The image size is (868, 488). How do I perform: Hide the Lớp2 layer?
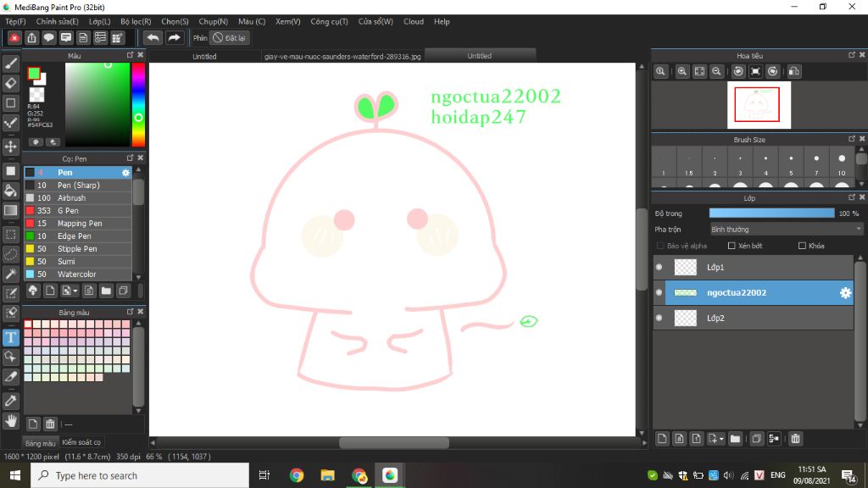[659, 319]
